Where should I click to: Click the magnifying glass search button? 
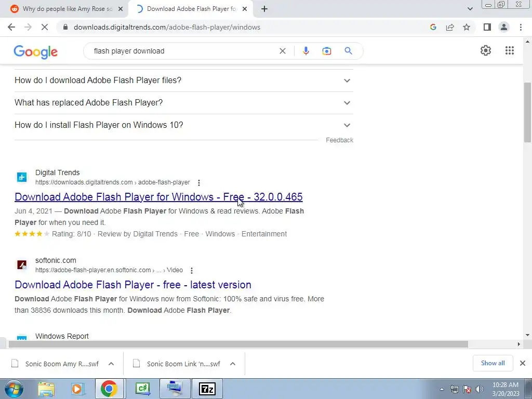tap(349, 51)
